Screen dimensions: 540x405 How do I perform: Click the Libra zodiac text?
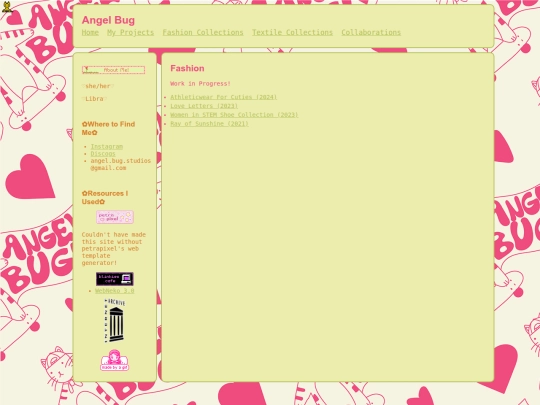tap(94, 99)
